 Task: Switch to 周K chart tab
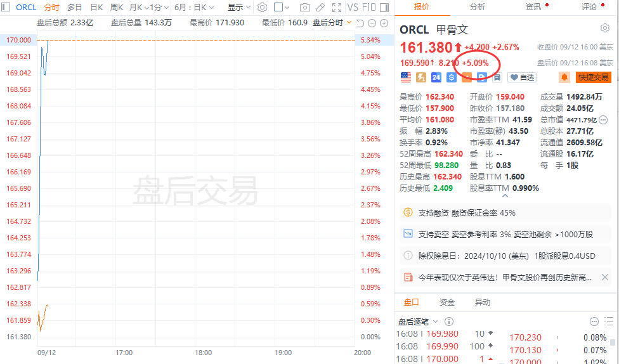117,7
